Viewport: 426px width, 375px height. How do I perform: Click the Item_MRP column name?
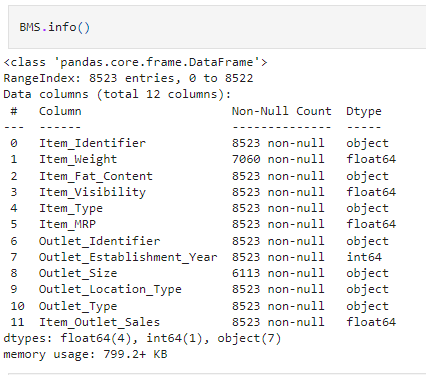pyautogui.click(x=67, y=224)
